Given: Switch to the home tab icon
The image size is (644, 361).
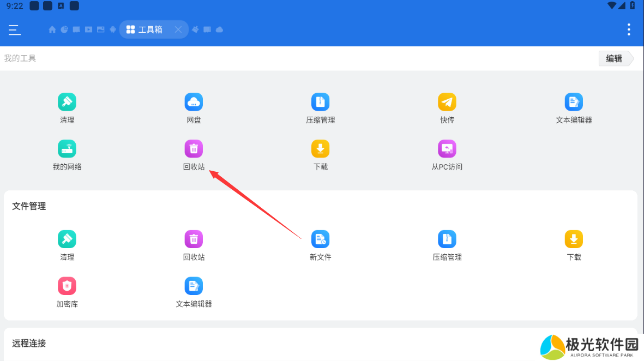Looking at the screenshot, I should point(52,29).
